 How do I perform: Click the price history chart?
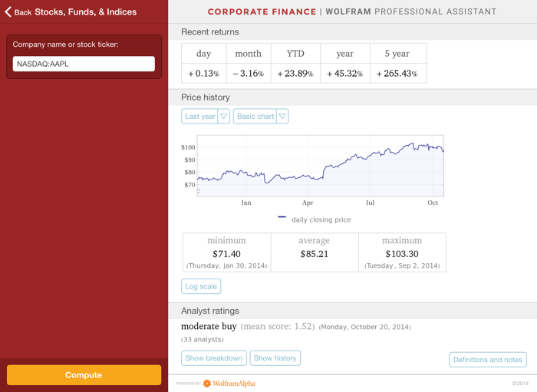[320, 166]
